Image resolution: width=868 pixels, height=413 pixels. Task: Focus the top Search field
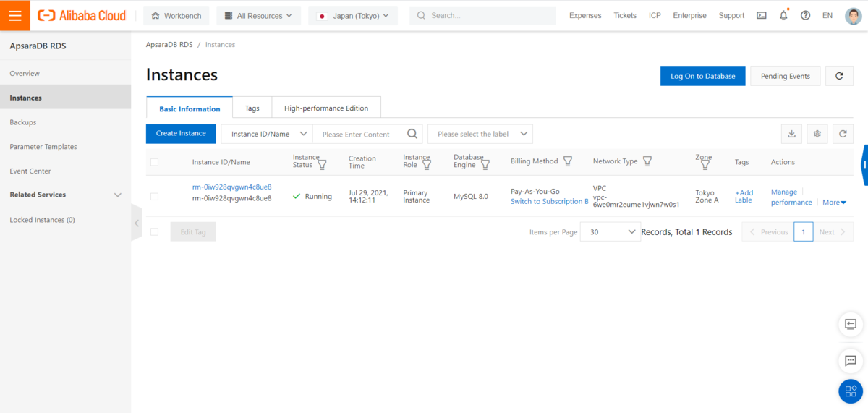pyautogui.click(x=482, y=15)
